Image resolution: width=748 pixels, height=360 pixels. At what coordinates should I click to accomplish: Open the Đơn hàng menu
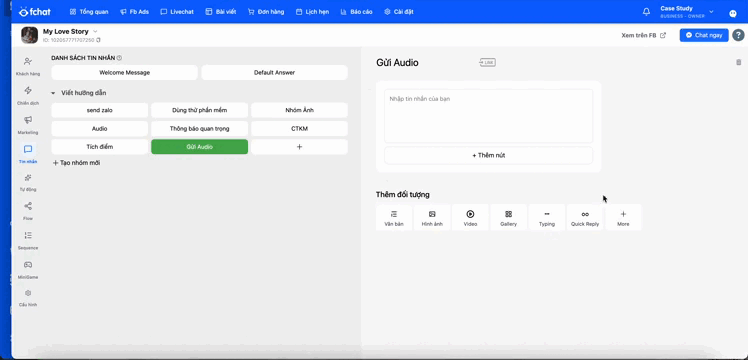pyautogui.click(x=266, y=12)
